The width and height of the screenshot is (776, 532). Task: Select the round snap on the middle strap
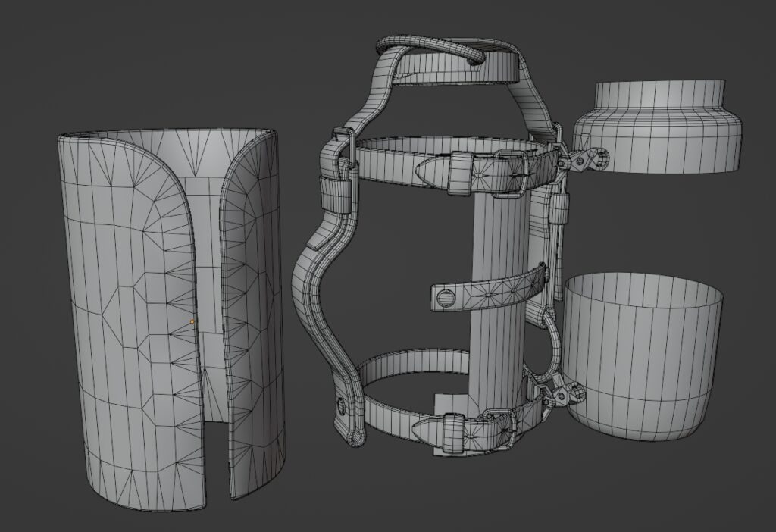[x=446, y=297]
